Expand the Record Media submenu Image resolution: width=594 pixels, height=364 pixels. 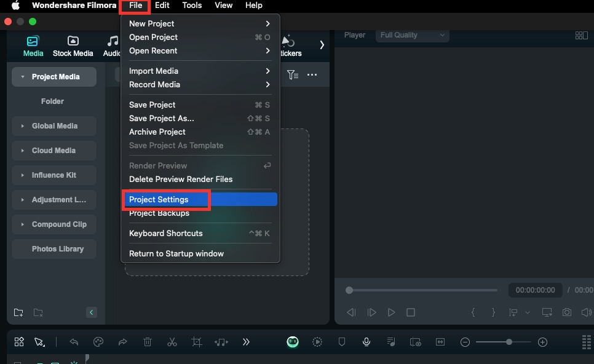(x=200, y=84)
